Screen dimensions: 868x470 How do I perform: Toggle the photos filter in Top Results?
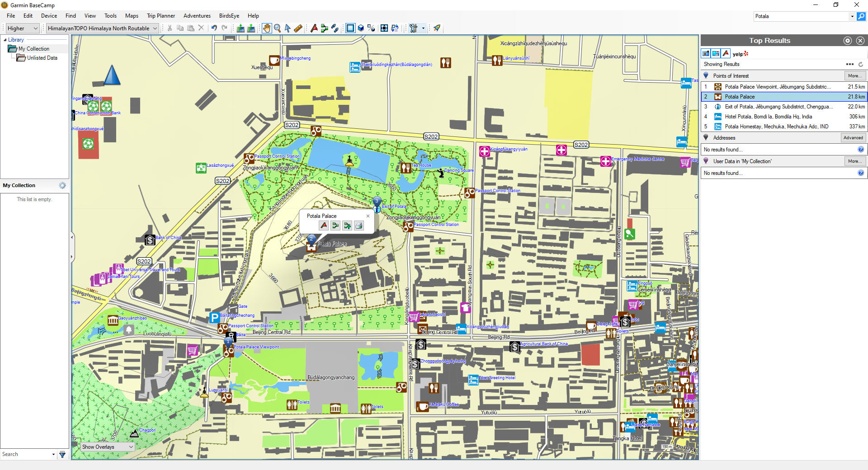706,53
